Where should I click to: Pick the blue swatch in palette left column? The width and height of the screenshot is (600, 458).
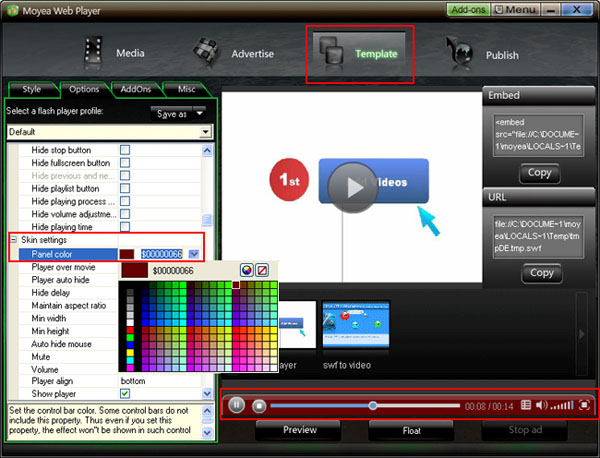click(x=130, y=345)
